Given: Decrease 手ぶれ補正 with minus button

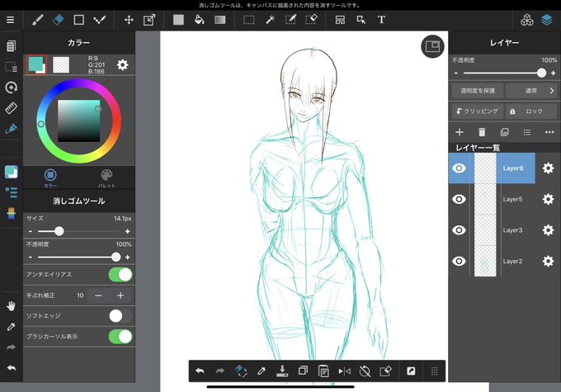Looking at the screenshot, I should [98, 295].
